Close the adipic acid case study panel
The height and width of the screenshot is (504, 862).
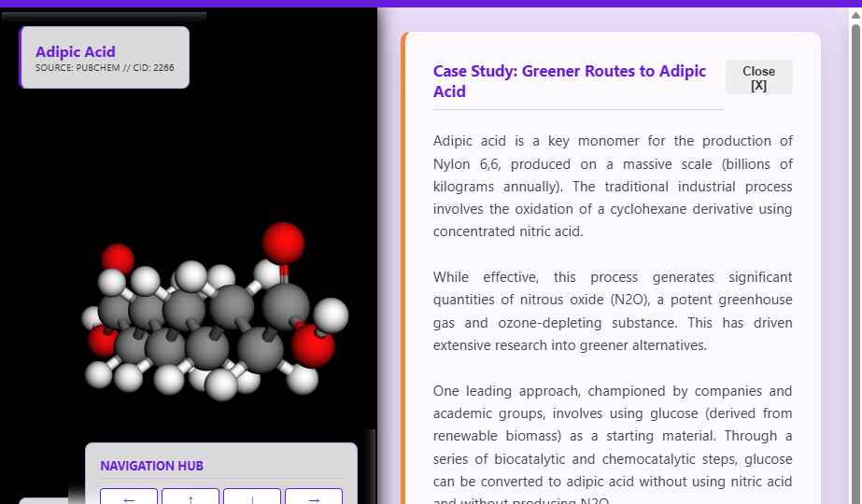758,77
